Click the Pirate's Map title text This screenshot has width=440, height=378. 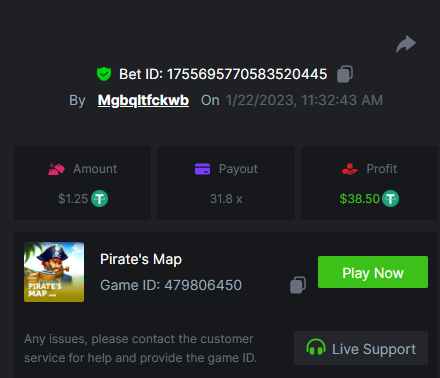[x=141, y=259]
